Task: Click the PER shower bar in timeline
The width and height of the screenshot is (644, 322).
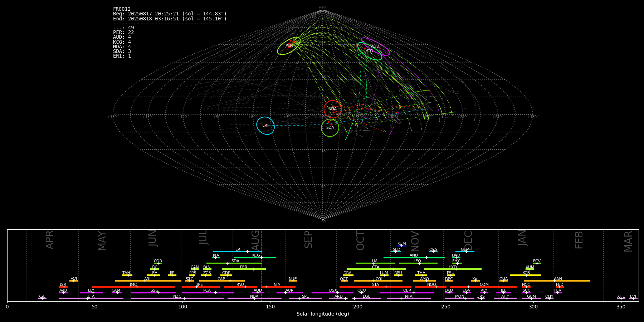Action: pyautogui.click(x=244, y=269)
